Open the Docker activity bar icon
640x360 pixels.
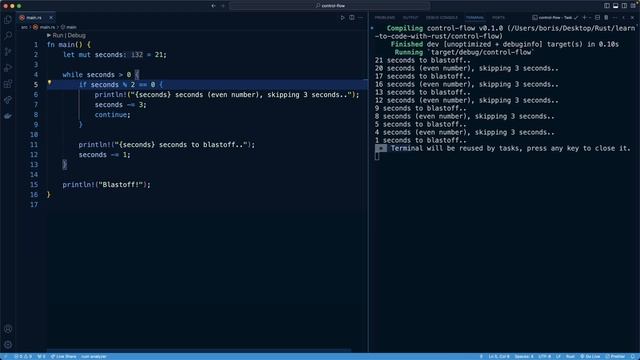(8, 116)
